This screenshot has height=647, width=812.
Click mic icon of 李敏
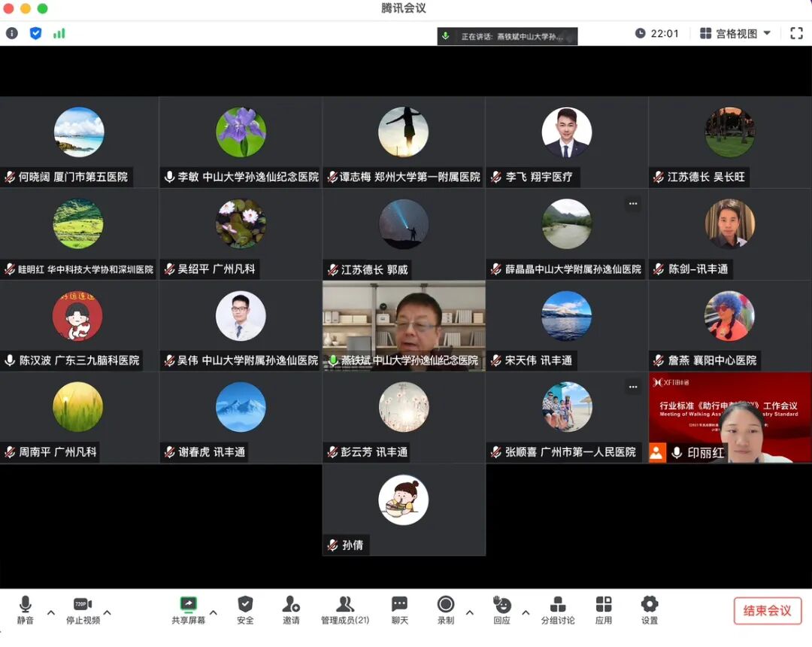coord(169,177)
